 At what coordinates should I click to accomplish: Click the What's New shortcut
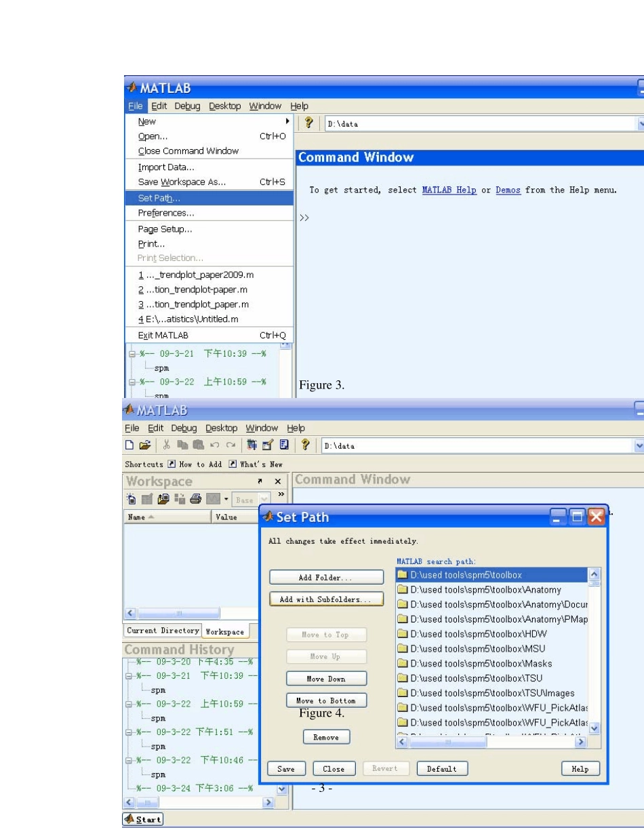(x=254, y=464)
